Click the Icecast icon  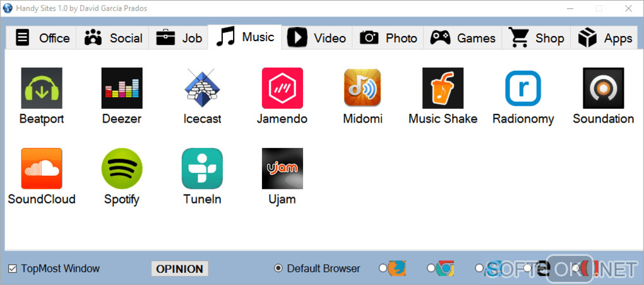[x=202, y=88]
